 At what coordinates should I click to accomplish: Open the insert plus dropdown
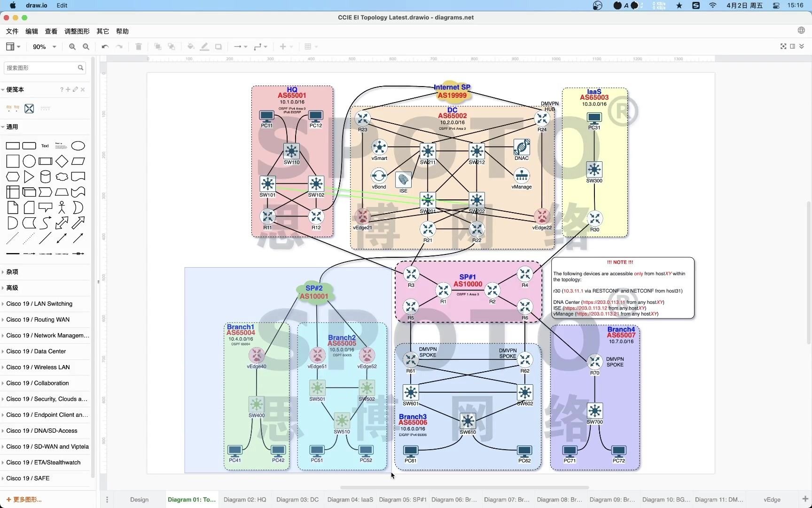coord(286,47)
